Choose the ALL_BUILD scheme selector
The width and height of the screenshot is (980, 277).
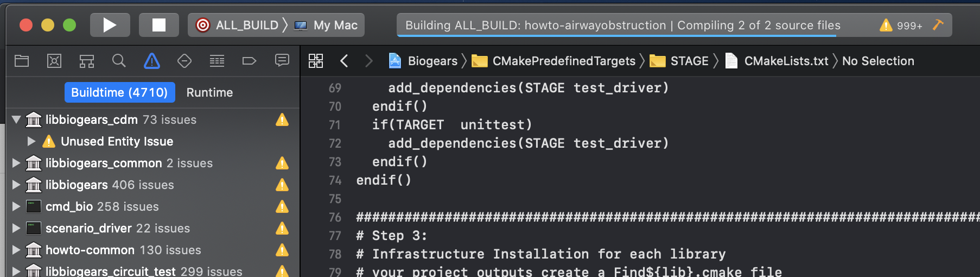pyautogui.click(x=239, y=25)
